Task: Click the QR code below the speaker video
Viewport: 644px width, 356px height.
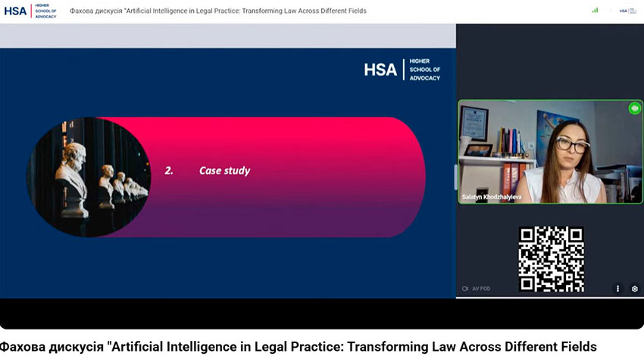Action: point(551,259)
